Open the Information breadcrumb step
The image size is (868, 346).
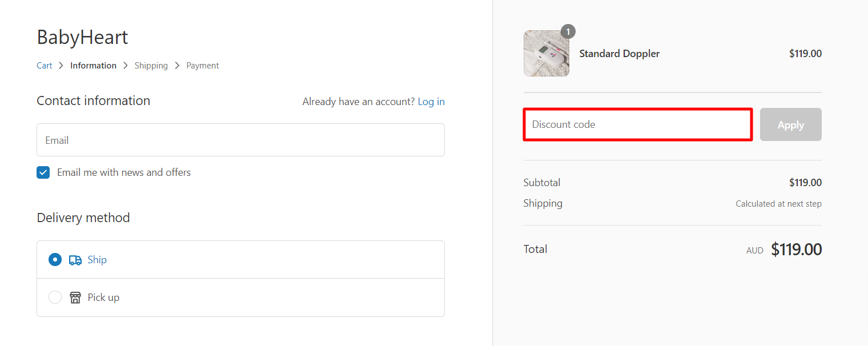coord(93,66)
